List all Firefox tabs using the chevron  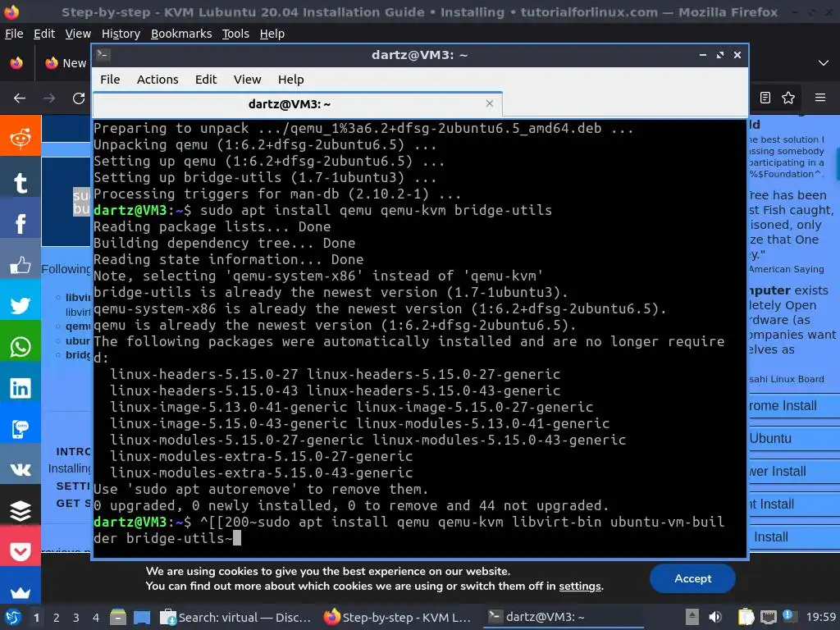point(824,63)
